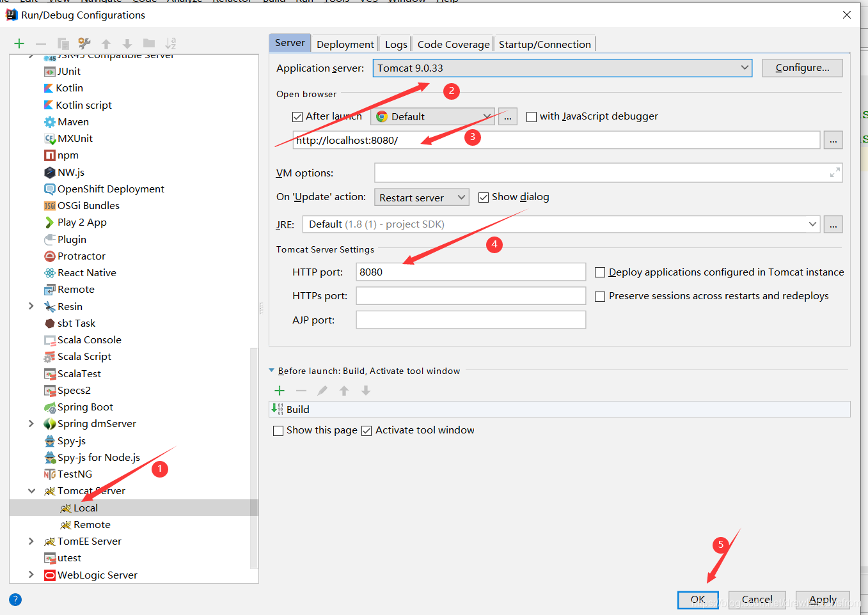Click the JUnit icon in list
The image size is (868, 615).
tap(49, 72)
